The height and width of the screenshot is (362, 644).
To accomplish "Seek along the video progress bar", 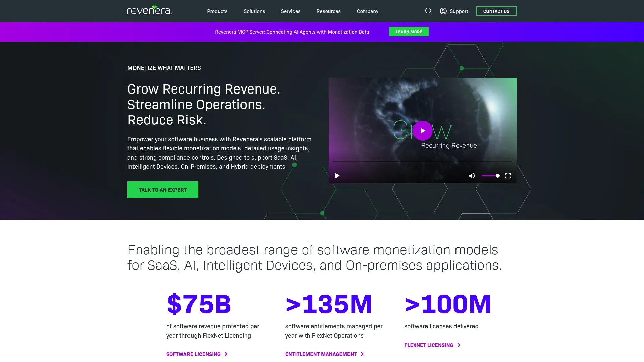I will (x=423, y=161).
